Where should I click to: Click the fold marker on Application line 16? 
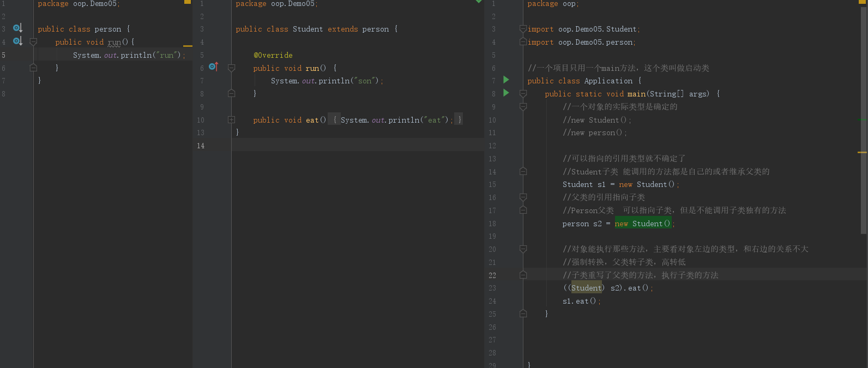coord(523,197)
